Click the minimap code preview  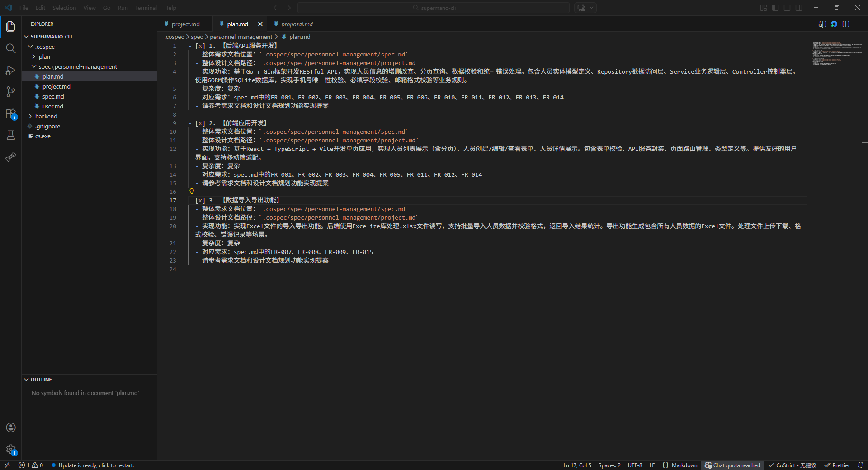click(836, 53)
